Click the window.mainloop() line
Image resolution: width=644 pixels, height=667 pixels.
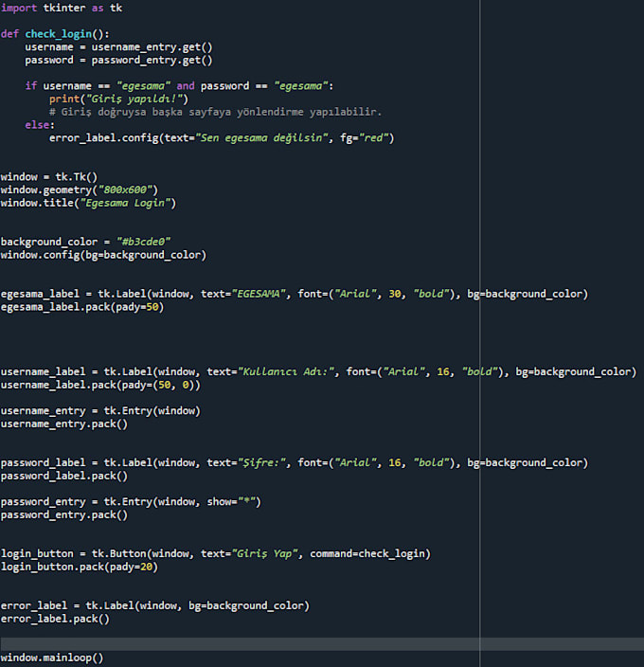click(52, 658)
